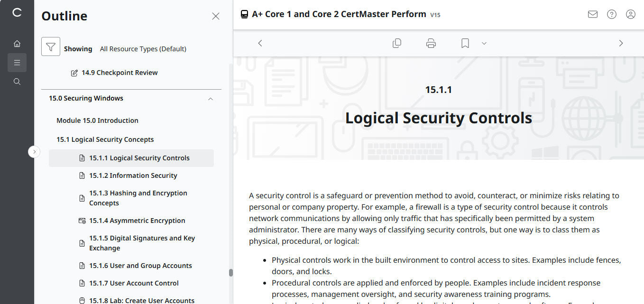This screenshot has width=644, height=304.
Task: Open the mail envelope icon
Action: tap(593, 14)
